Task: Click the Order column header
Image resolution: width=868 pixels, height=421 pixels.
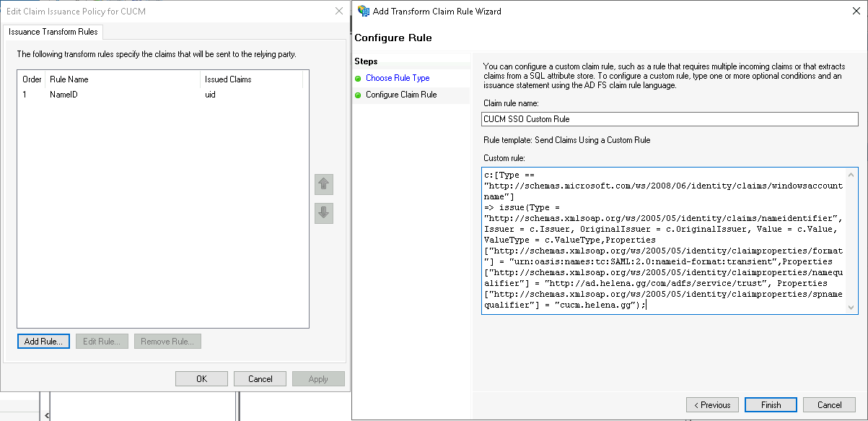Action: point(32,79)
